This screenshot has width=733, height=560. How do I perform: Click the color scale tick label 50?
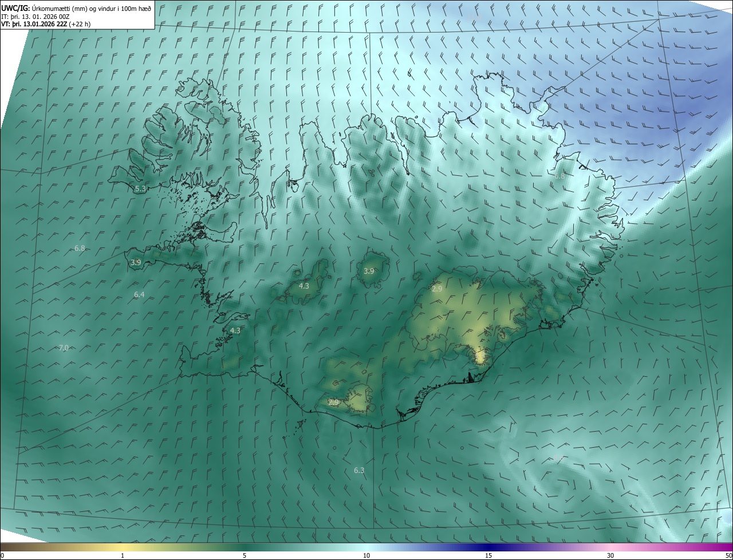(x=728, y=555)
